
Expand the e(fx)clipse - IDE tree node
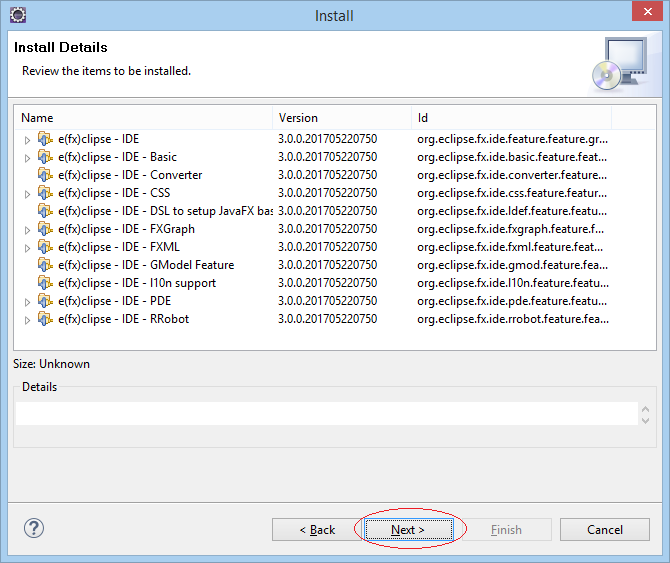(27, 140)
